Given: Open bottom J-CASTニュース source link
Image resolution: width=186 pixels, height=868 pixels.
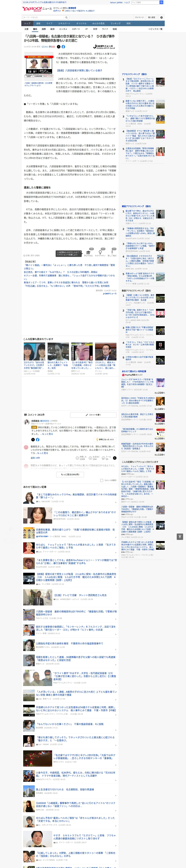Looking at the screenshot, I should (x=110, y=294).
